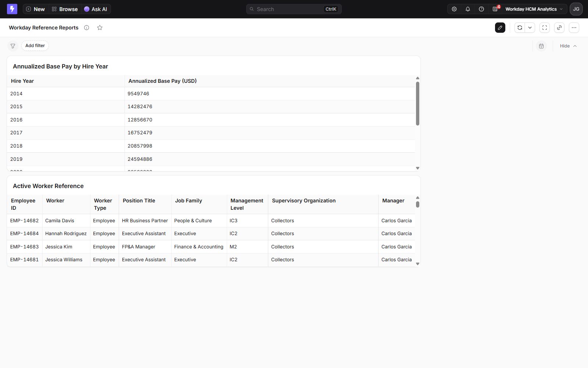Select EMP-14682 employee ID cell

pos(25,220)
